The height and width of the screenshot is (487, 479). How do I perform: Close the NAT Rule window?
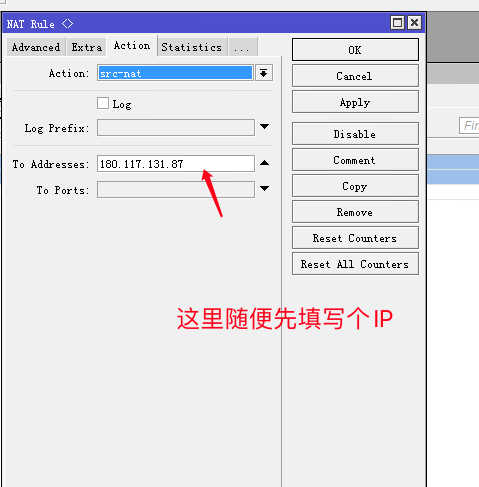(x=414, y=23)
